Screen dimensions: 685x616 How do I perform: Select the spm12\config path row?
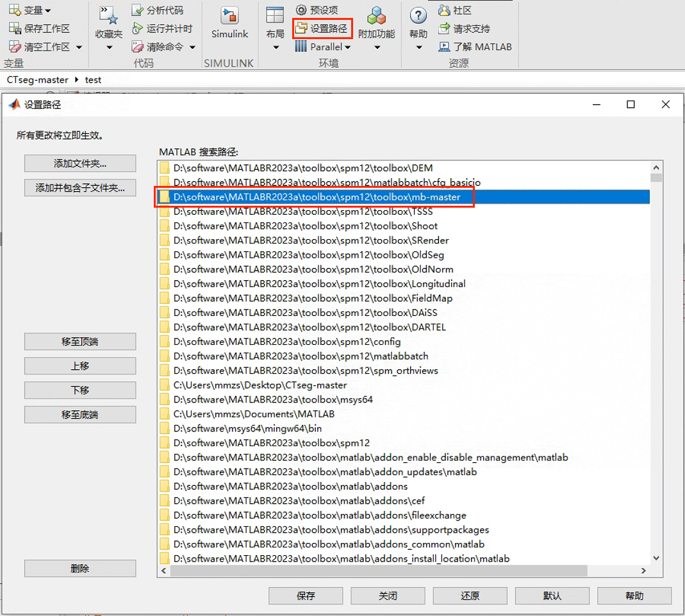(404, 342)
